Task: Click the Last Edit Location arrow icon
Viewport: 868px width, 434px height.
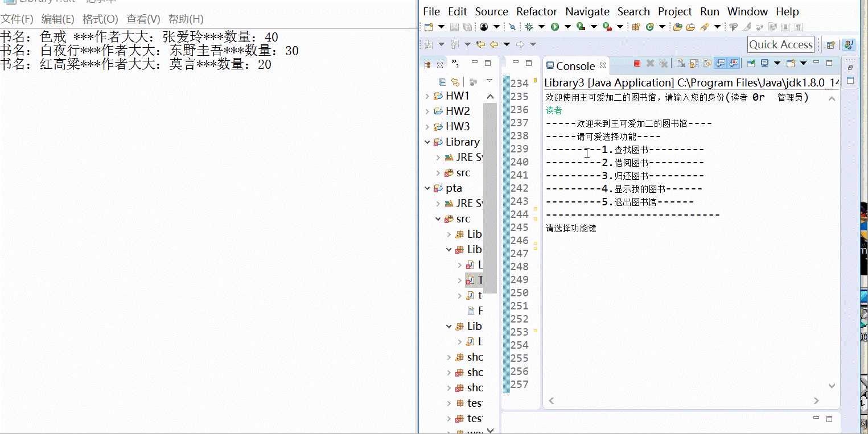Action: pos(480,44)
